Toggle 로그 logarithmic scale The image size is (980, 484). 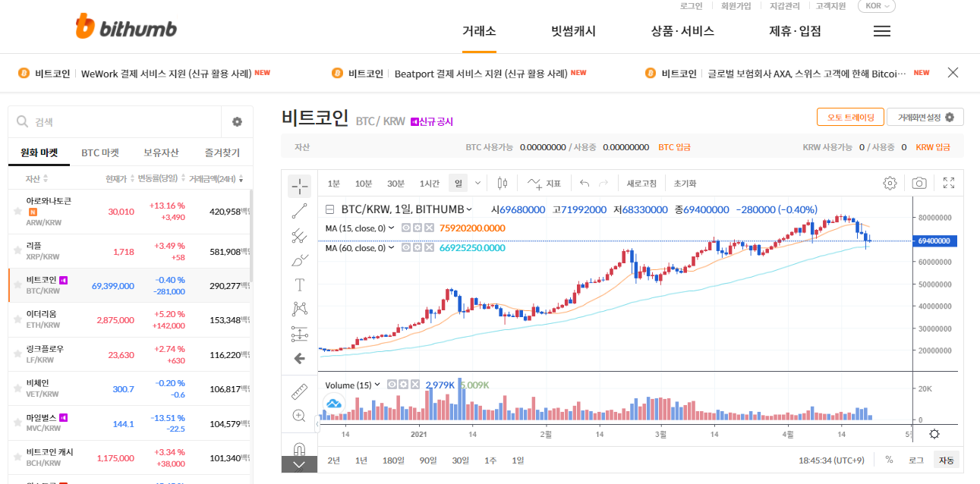point(916,460)
